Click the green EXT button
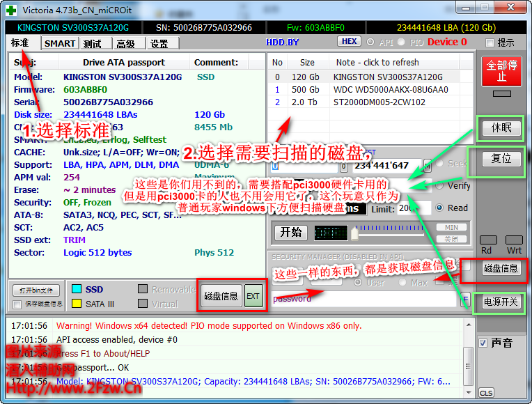The height and width of the screenshot is (404, 532). (253, 296)
